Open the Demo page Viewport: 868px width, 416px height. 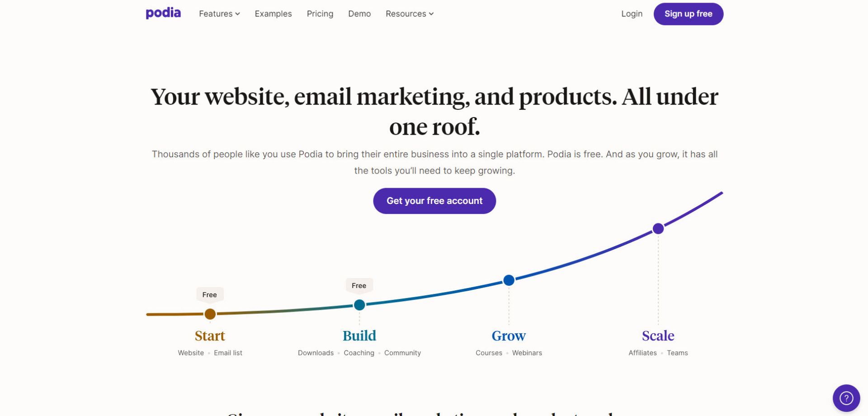tap(359, 14)
